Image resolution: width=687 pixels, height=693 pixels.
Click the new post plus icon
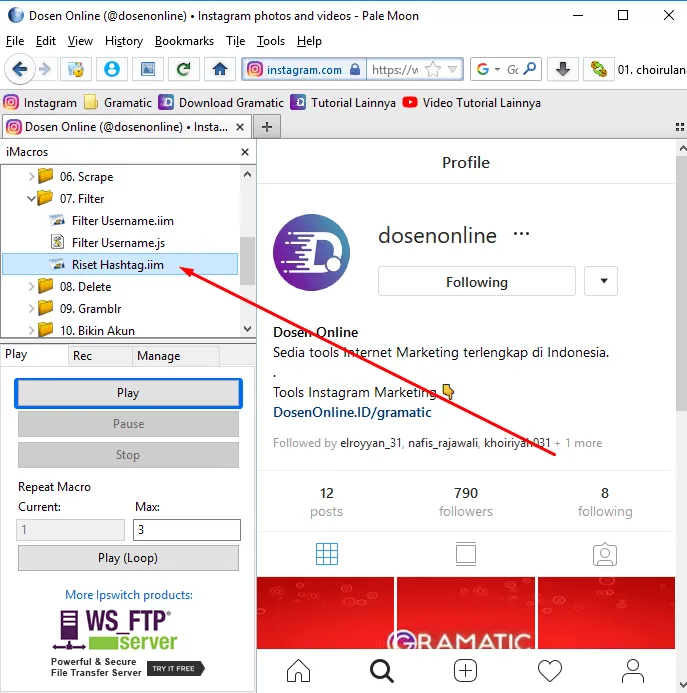(465, 669)
